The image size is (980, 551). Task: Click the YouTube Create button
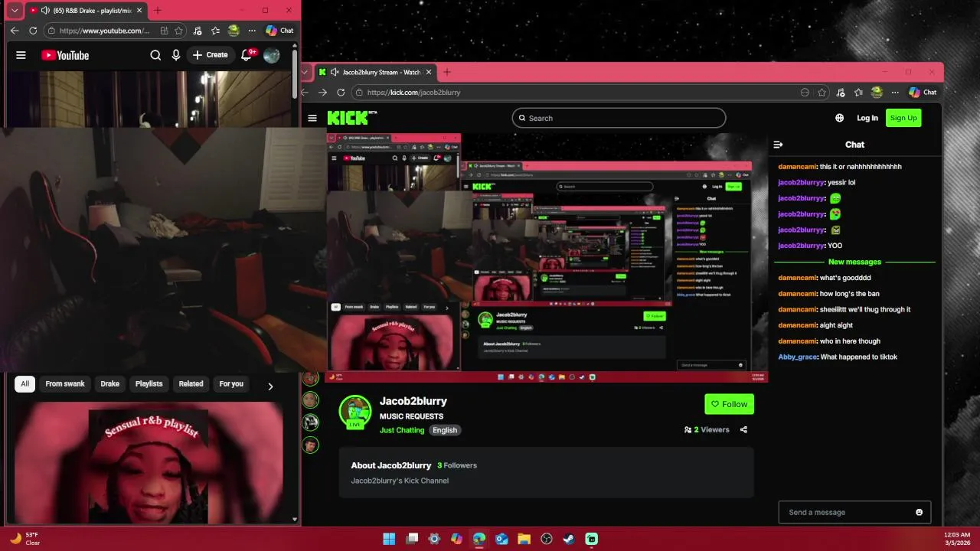click(210, 55)
